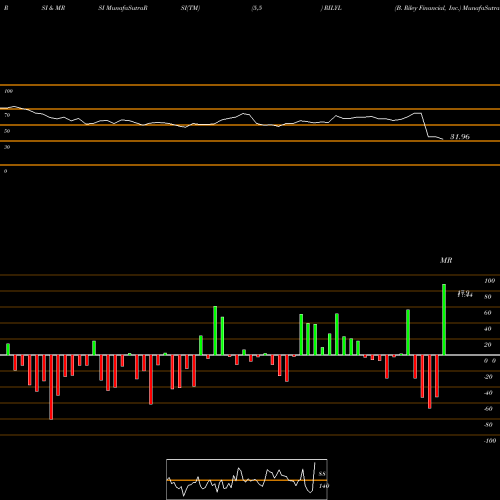The height and width of the screenshot is (500, 500).
Task: Click the -100 label on MR axis
Action: (490, 441)
